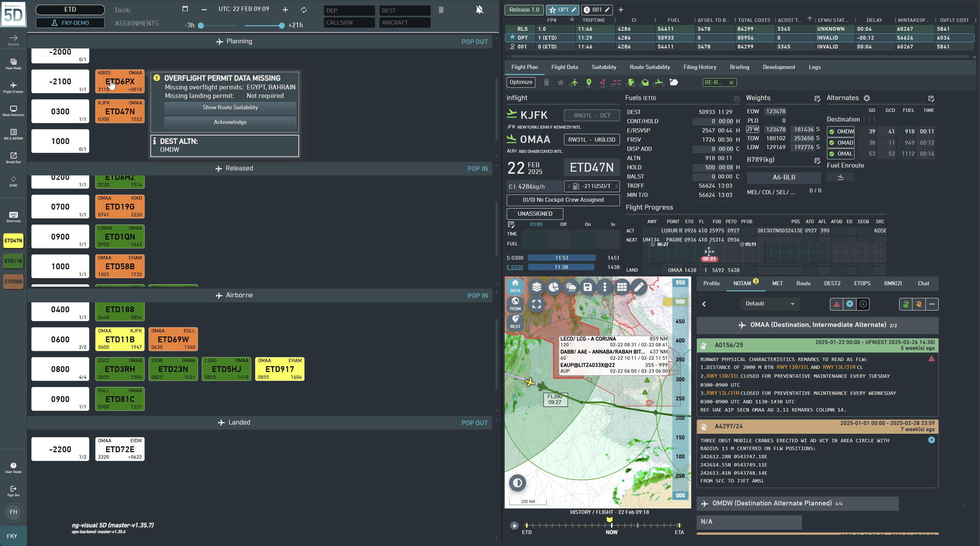
Task: Collapse the OMAA Destination NOTAM section
Action: point(817,325)
